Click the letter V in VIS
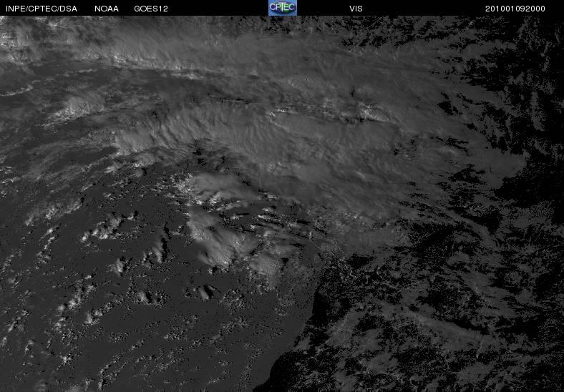This screenshot has width=564, height=392. click(x=351, y=9)
